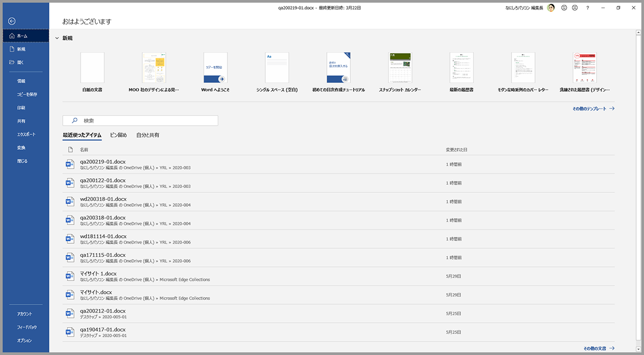Follow その他の文書 link
The height and width of the screenshot is (355, 644).
click(599, 349)
